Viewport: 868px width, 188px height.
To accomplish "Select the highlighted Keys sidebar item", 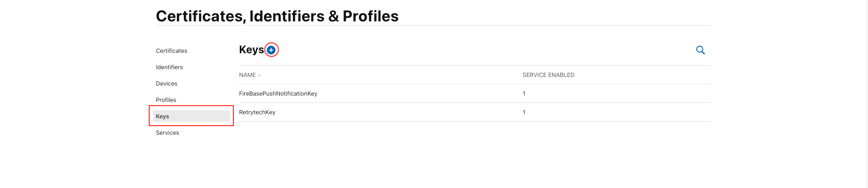I will point(162,117).
